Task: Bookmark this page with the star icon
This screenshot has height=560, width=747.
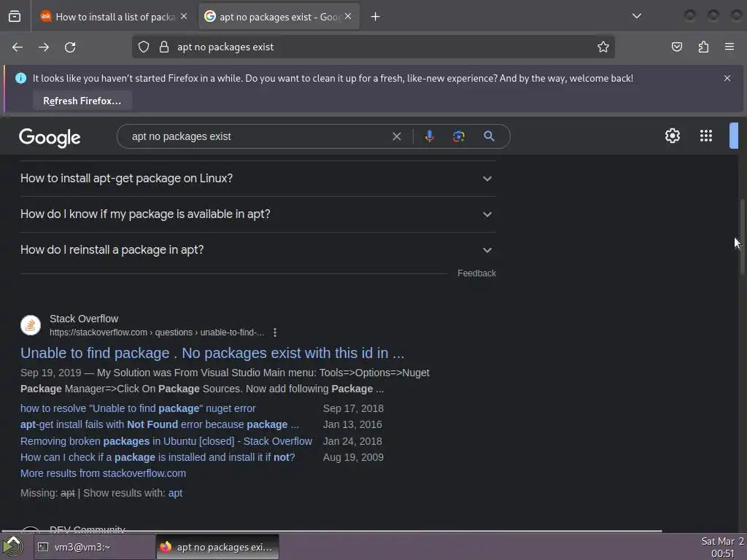Action: point(603,47)
